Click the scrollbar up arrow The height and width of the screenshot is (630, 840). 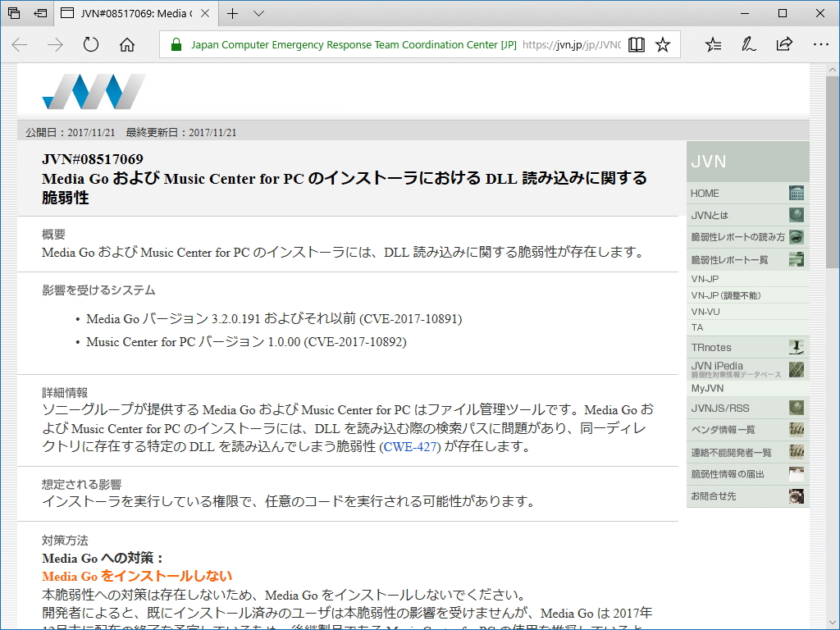tap(832, 70)
